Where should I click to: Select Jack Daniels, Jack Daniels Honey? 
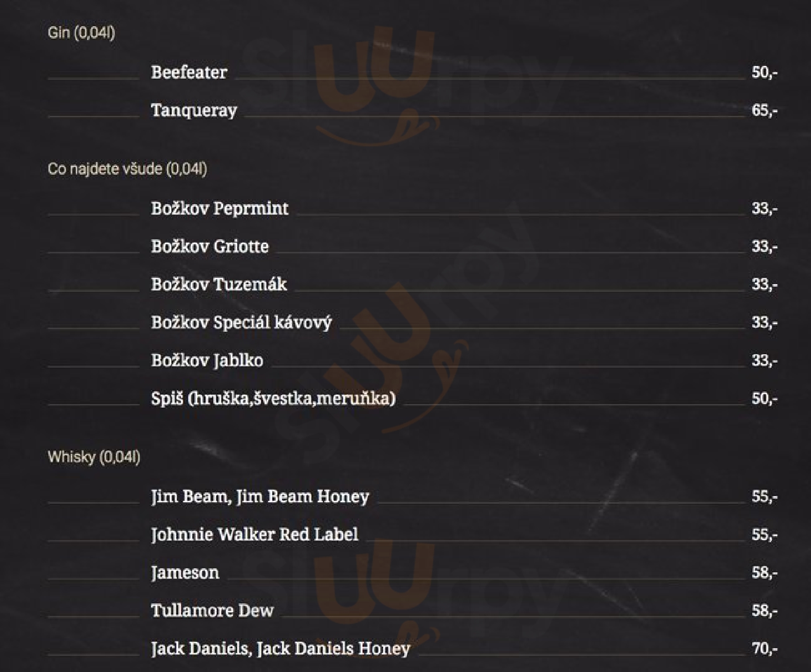(x=280, y=649)
